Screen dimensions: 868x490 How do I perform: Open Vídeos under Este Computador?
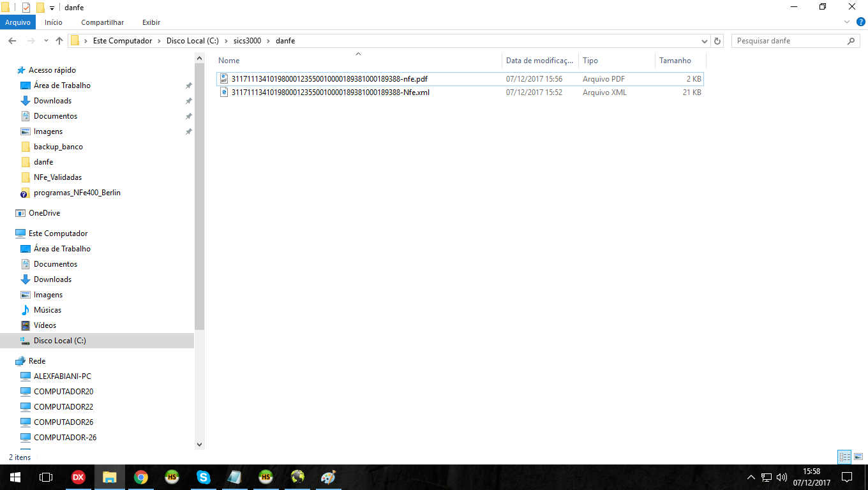45,325
